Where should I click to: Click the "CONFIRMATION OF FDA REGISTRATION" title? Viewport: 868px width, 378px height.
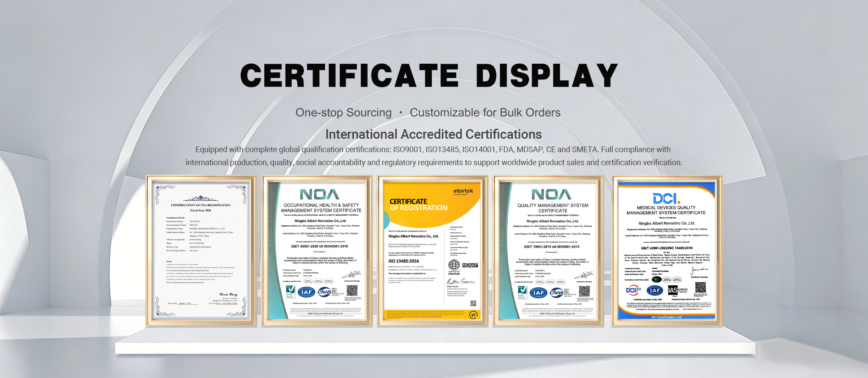201,205
